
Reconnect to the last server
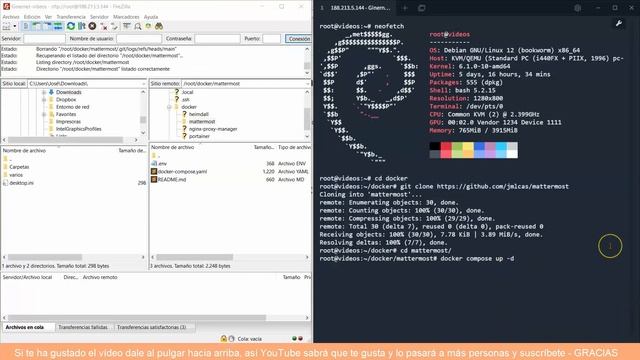coord(114,27)
